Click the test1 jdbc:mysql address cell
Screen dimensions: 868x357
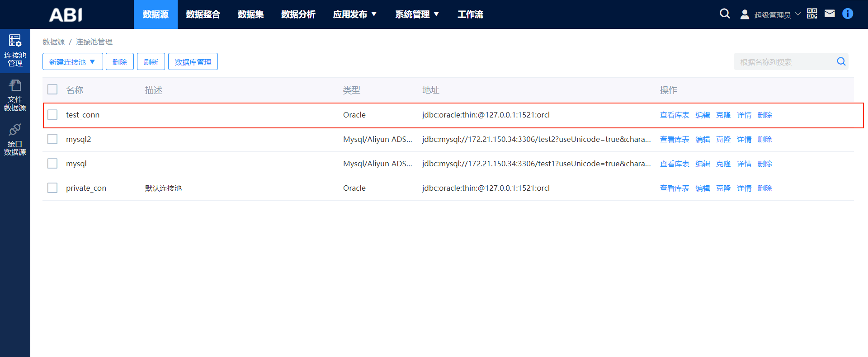click(x=537, y=164)
